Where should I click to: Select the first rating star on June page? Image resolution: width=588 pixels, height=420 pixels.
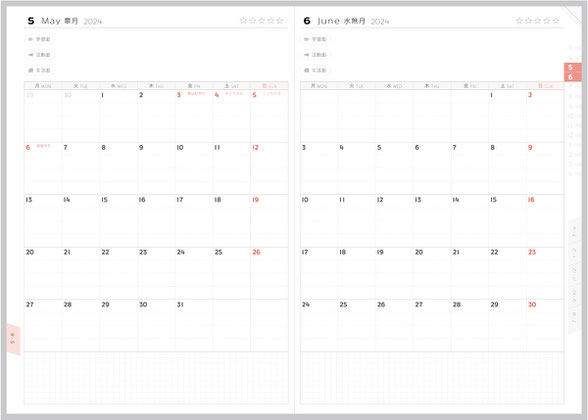click(519, 21)
